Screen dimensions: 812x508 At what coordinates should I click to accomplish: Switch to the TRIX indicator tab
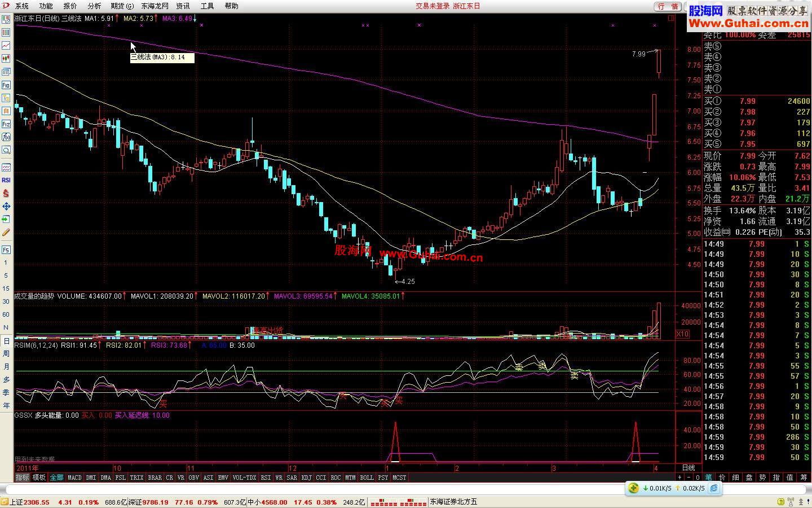coord(137,478)
